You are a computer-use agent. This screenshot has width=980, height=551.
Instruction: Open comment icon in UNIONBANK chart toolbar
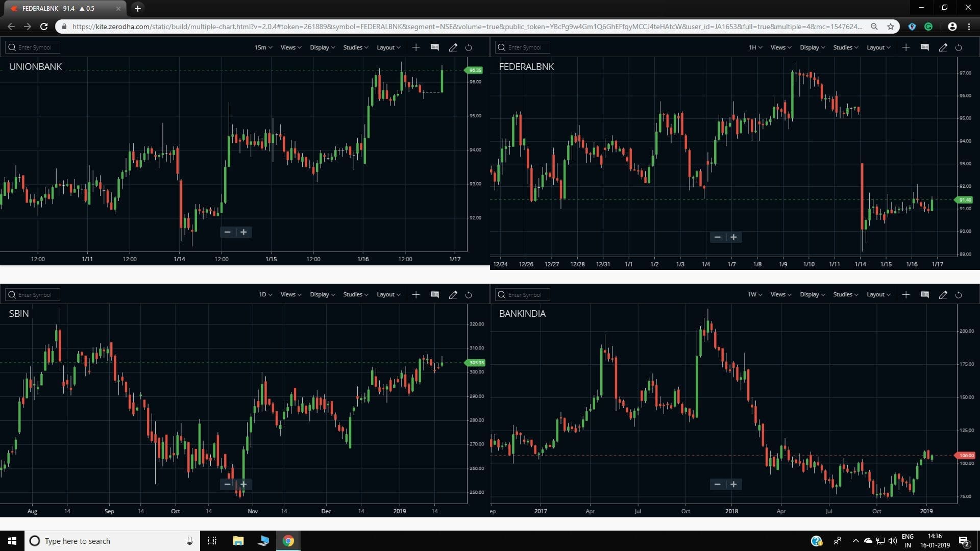pyautogui.click(x=435, y=47)
